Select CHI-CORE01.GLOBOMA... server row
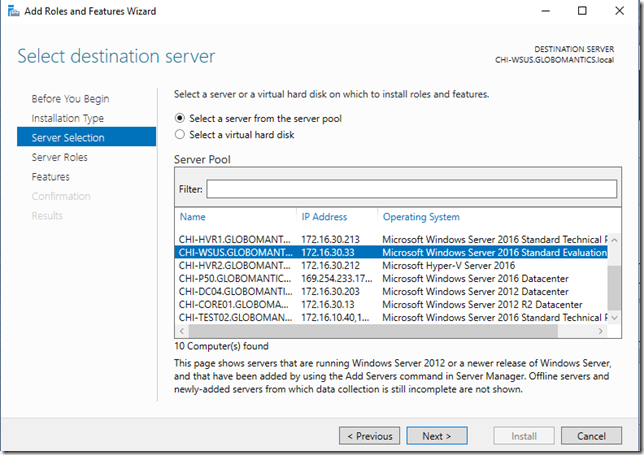The image size is (644, 455). [x=391, y=305]
